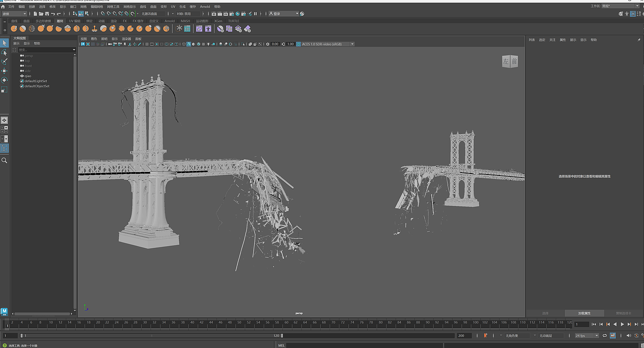
Task: Click the purple figure icon on shelf
Action: point(208,29)
